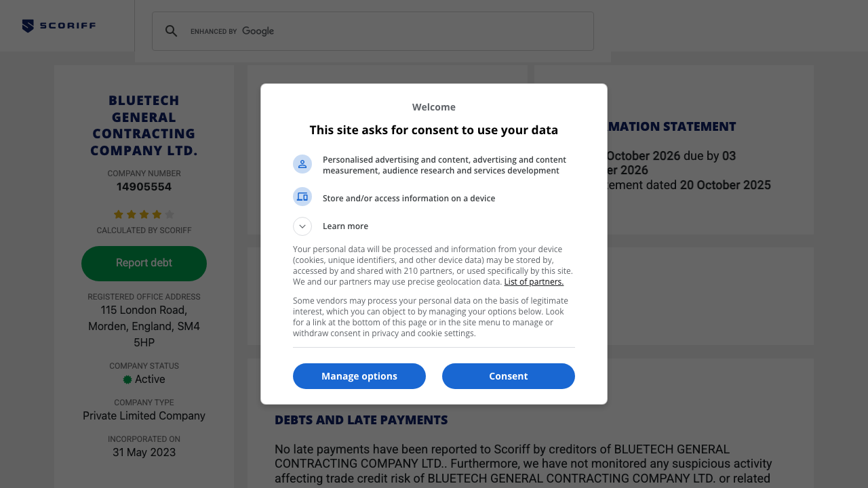Viewport: 868px width, 488px height.
Task: Click the fifth grey rating star
Action: pos(170,215)
